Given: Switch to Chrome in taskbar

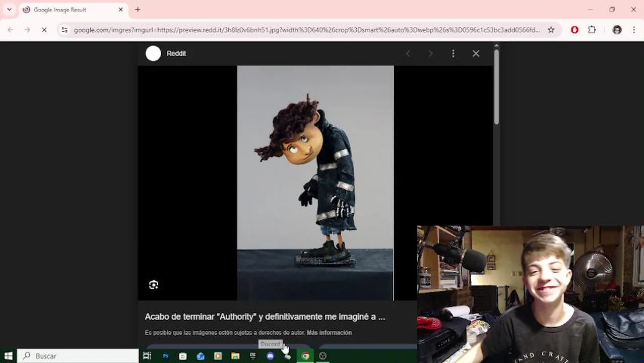Looking at the screenshot, I should click(x=305, y=356).
